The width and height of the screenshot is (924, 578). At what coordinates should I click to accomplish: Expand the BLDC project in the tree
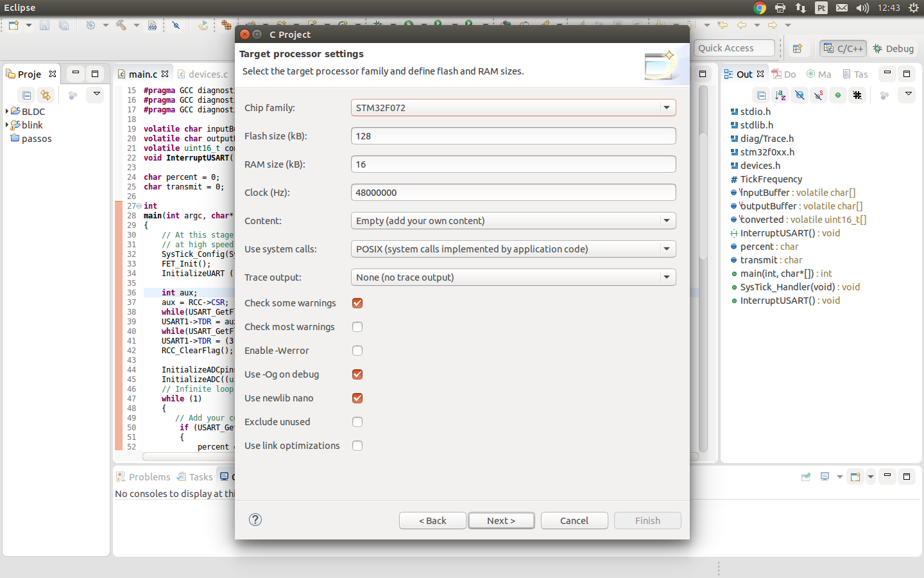[x=7, y=111]
